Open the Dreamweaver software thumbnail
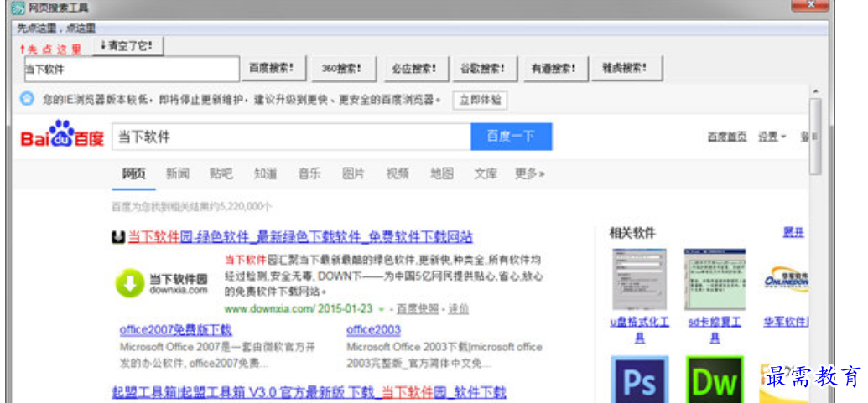The height and width of the screenshot is (403, 868). [x=714, y=380]
